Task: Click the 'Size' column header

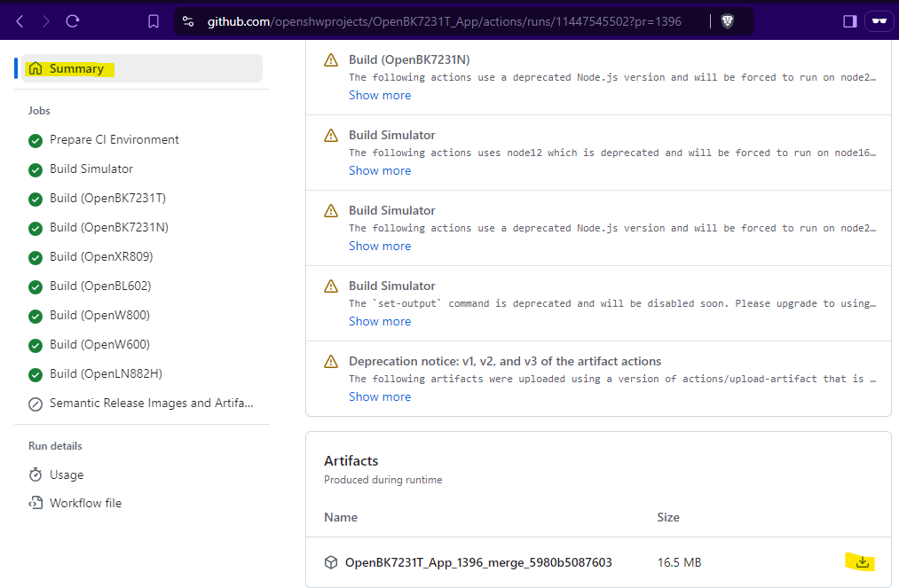Action: point(668,518)
